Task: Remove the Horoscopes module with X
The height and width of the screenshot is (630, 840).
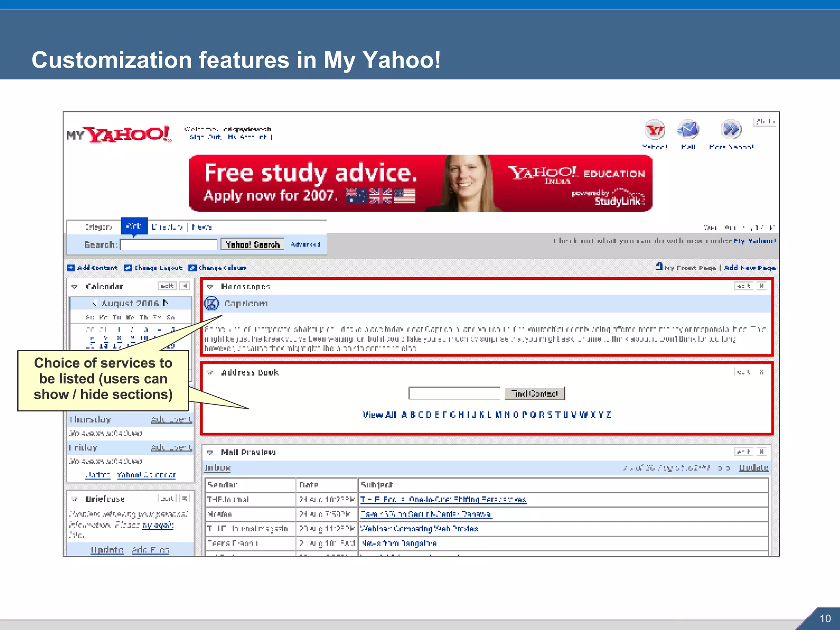Action: [762, 286]
